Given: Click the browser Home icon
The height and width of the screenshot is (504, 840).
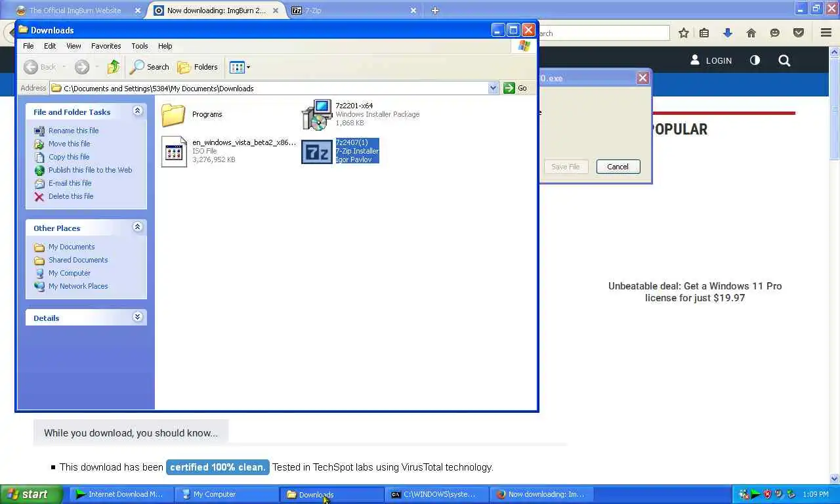Looking at the screenshot, I should click(x=751, y=33).
